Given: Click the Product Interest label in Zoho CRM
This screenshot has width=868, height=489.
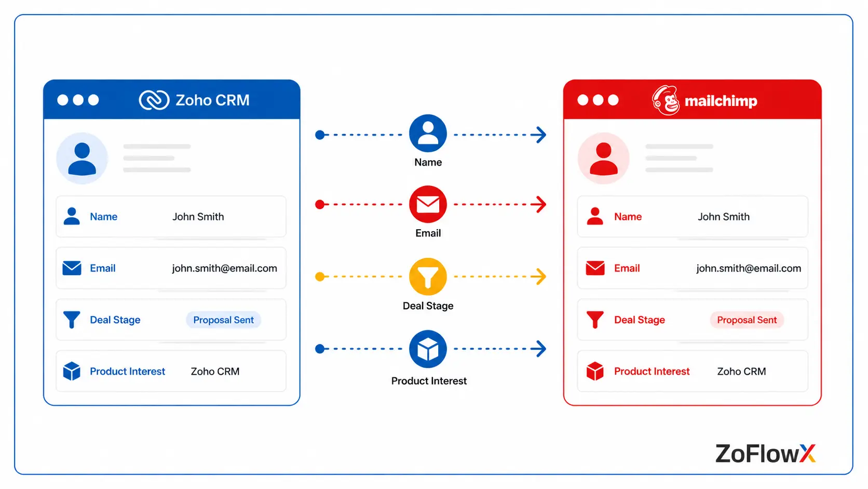Looking at the screenshot, I should pos(128,371).
